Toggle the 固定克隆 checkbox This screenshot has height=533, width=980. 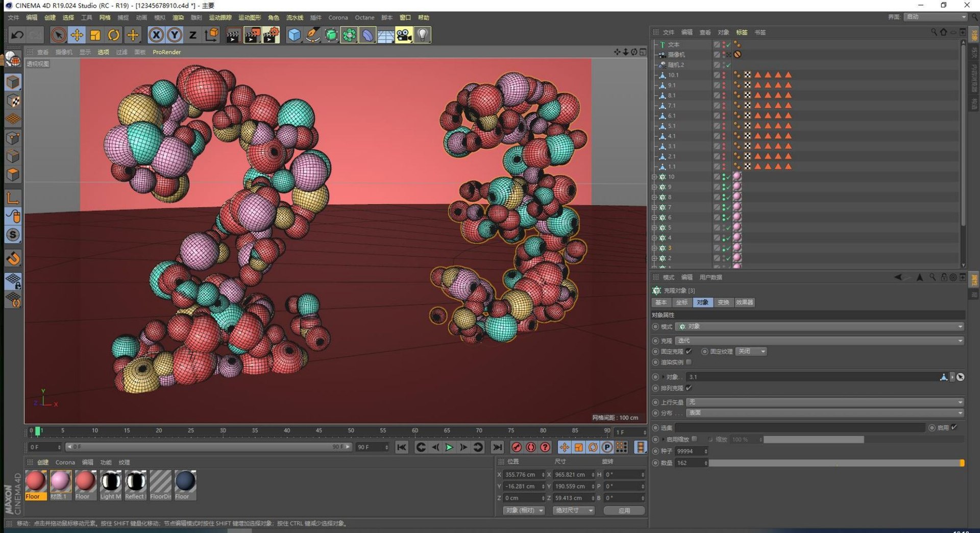689,351
